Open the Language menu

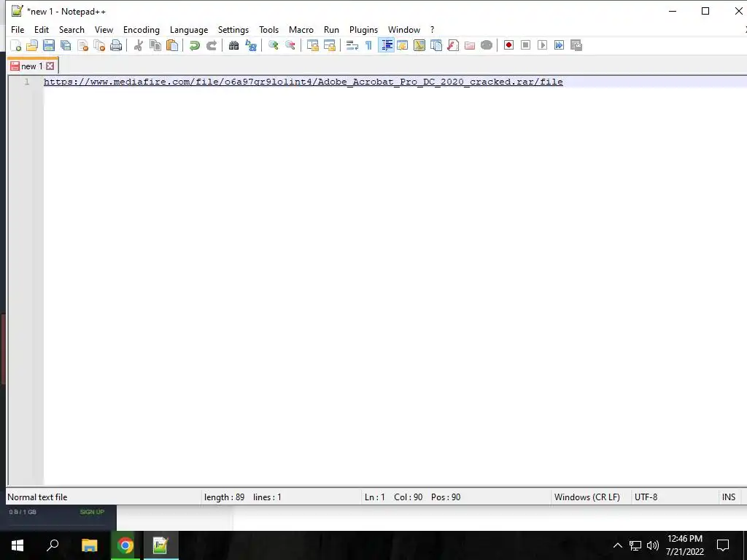(189, 29)
